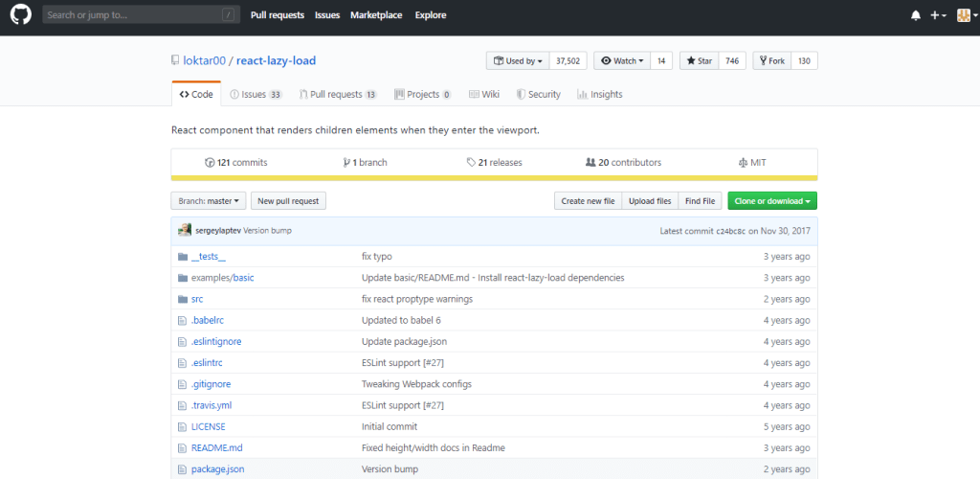Switch to the Pull requests tab
Viewport: 980px width, 479px height.
[338, 95]
